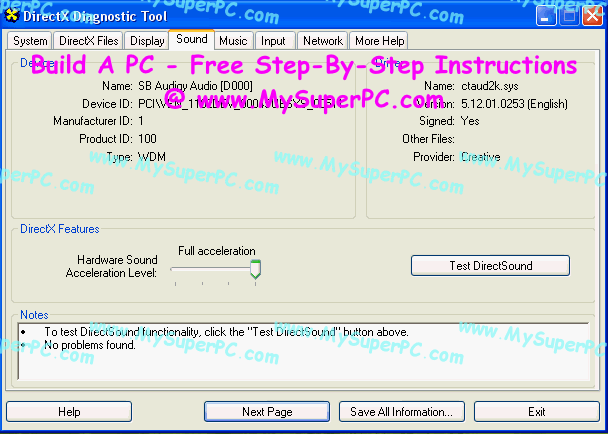608x434 pixels.
Task: Open the DirectX Files tab
Action: point(88,41)
